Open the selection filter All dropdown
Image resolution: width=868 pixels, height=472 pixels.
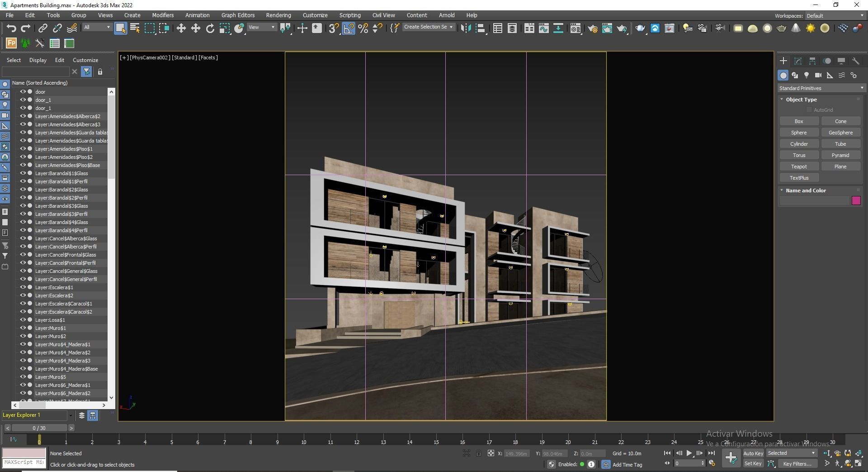click(97, 28)
